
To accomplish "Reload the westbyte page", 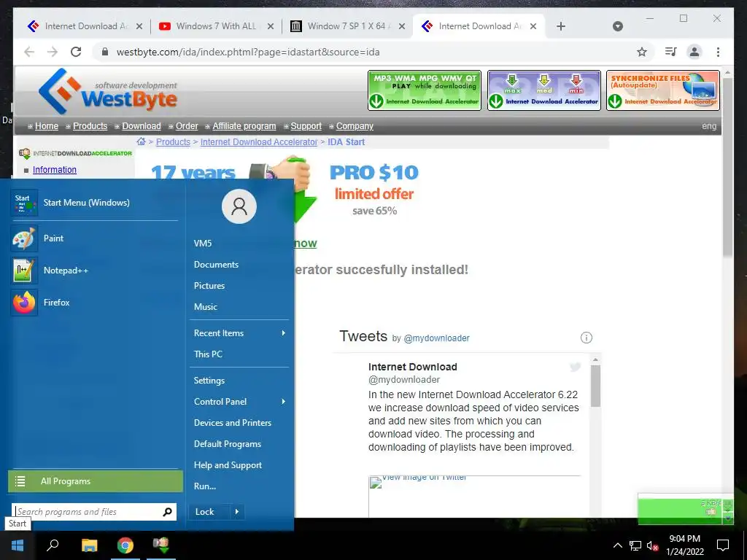I will (x=76, y=52).
